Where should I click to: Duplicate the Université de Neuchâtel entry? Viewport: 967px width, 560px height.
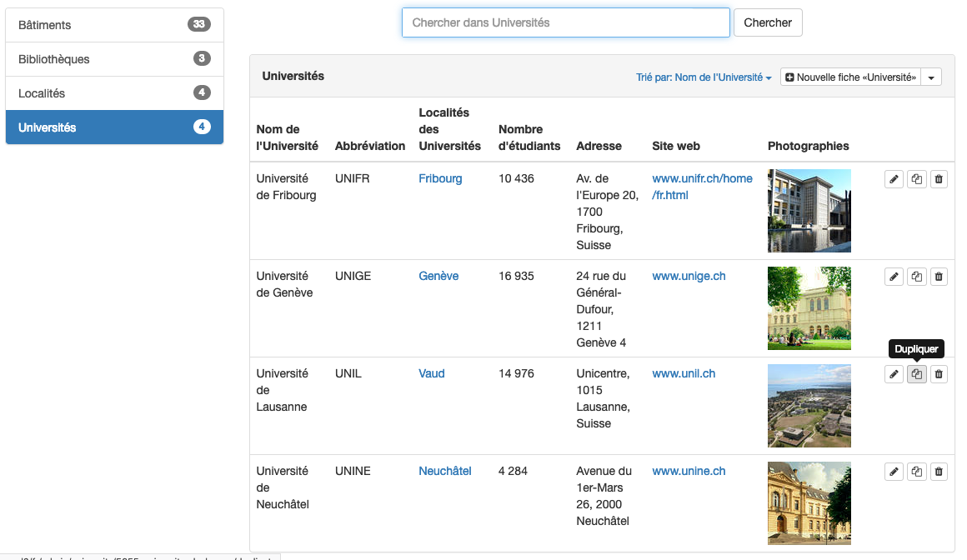916,472
